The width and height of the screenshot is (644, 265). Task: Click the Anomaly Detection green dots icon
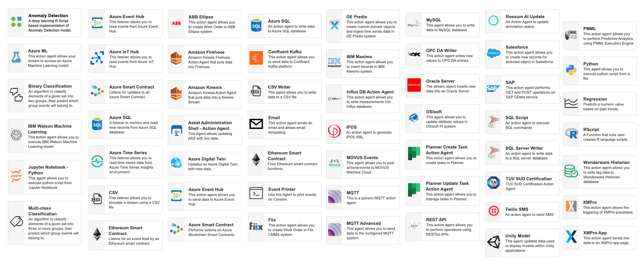click(x=16, y=22)
